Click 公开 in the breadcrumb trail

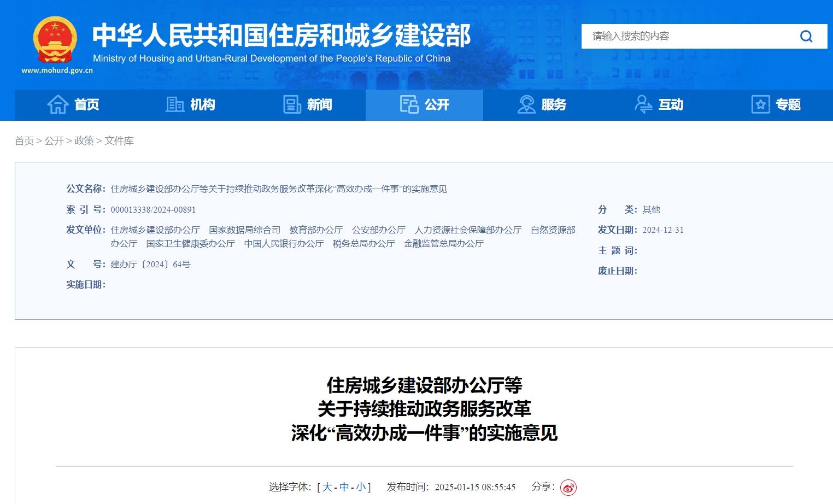[55, 140]
